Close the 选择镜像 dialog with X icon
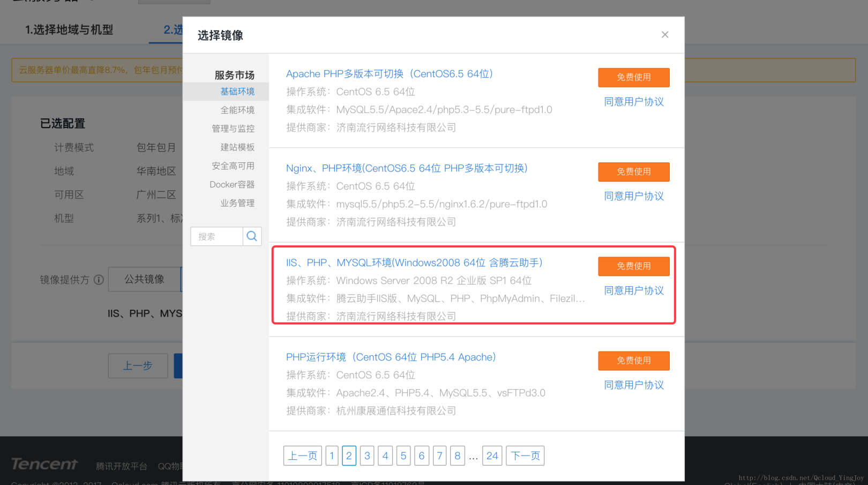This screenshot has width=868, height=485. (x=665, y=35)
